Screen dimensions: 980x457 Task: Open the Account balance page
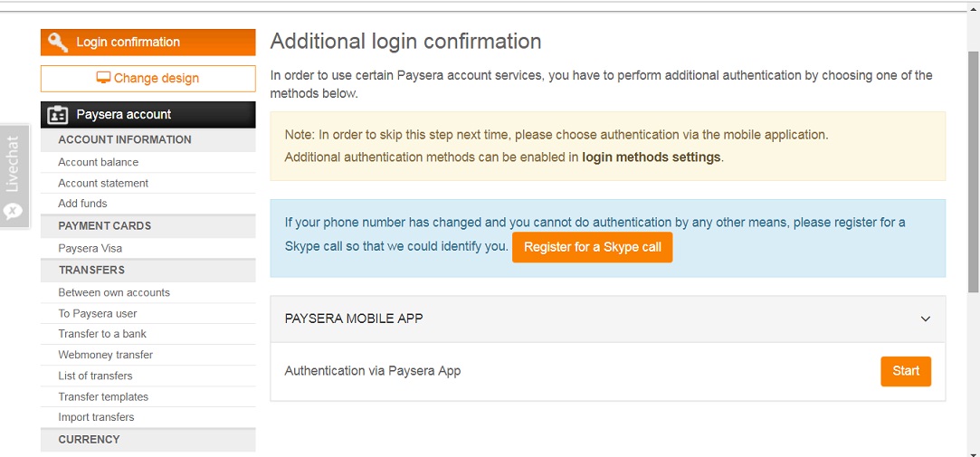pyautogui.click(x=98, y=163)
